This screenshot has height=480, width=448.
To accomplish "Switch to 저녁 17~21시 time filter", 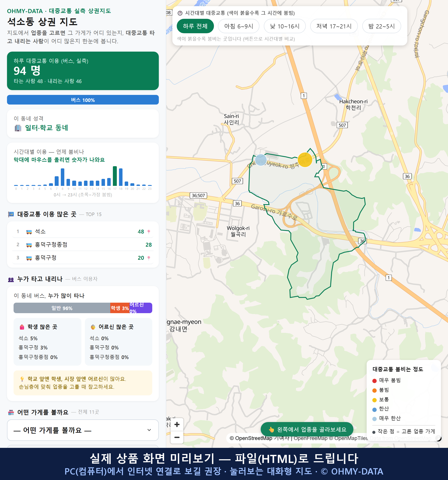I will (x=334, y=26).
